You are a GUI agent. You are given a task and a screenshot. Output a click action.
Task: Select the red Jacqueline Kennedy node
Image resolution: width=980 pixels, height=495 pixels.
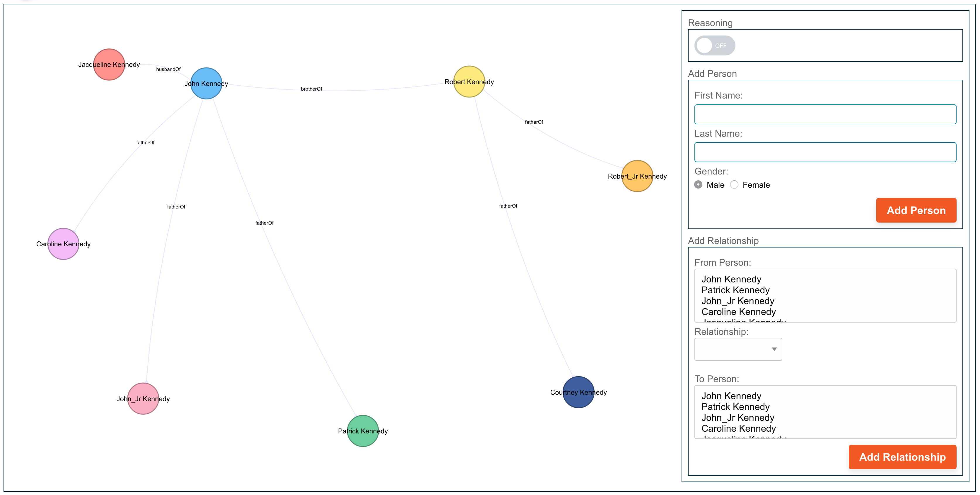point(109,64)
